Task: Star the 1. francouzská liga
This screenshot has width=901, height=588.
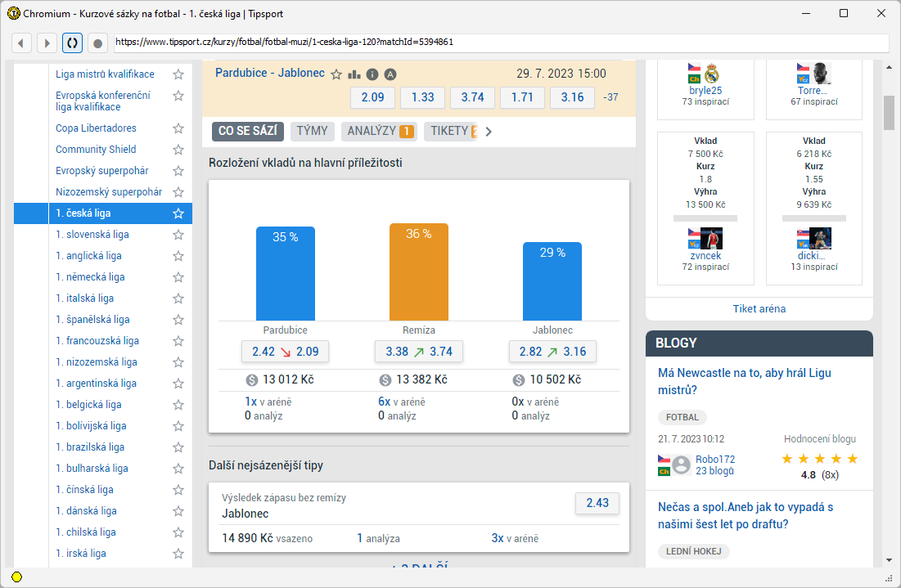Action: 178,340
